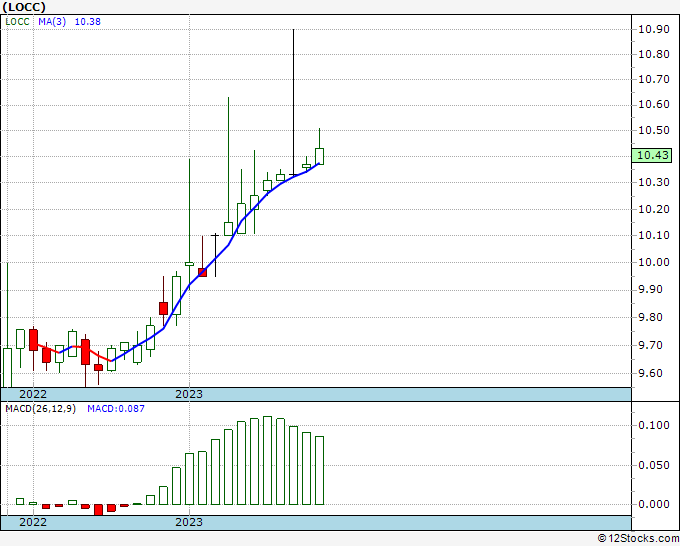Click the 10.00 price axis label
Image resolution: width=680 pixels, height=546 pixels.
coord(653,262)
